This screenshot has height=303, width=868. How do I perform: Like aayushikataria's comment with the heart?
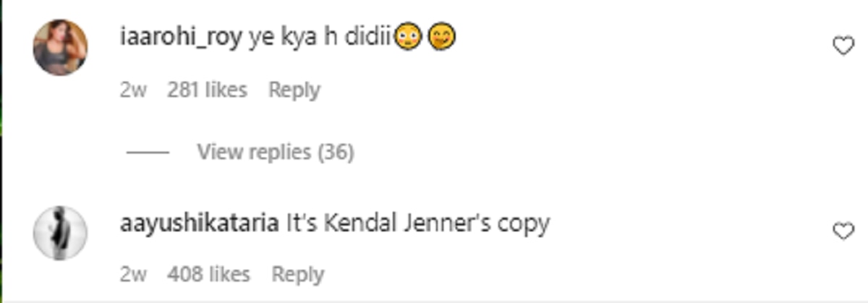[x=843, y=231]
